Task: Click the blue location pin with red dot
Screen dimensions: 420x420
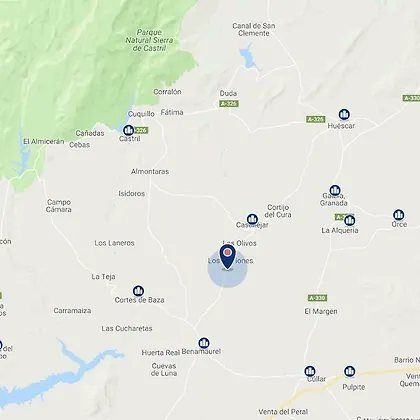Action: (228, 257)
